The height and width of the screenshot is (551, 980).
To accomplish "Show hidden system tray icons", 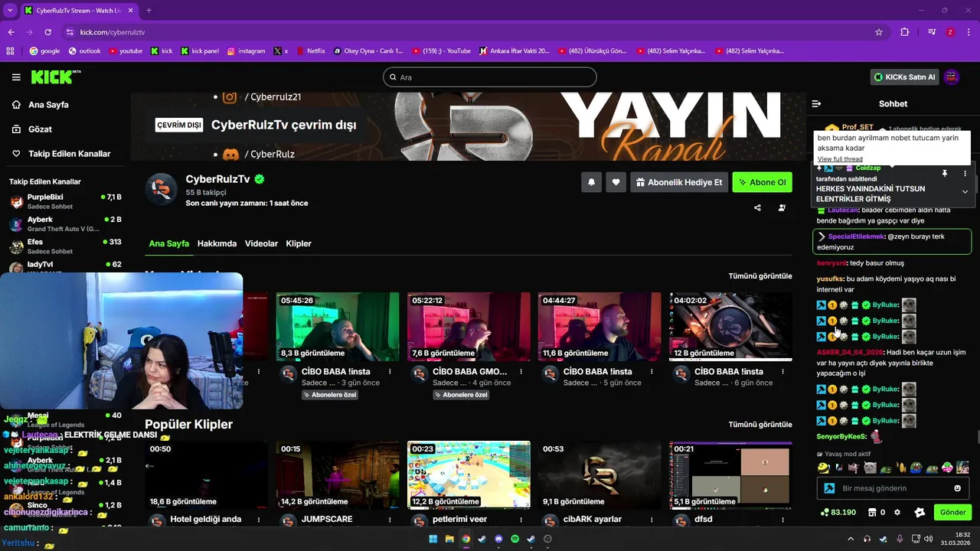I will coord(850,539).
